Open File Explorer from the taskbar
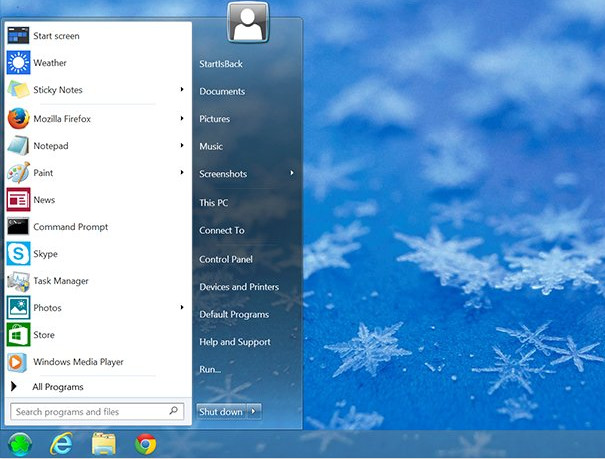The height and width of the screenshot is (459, 605). (x=103, y=444)
